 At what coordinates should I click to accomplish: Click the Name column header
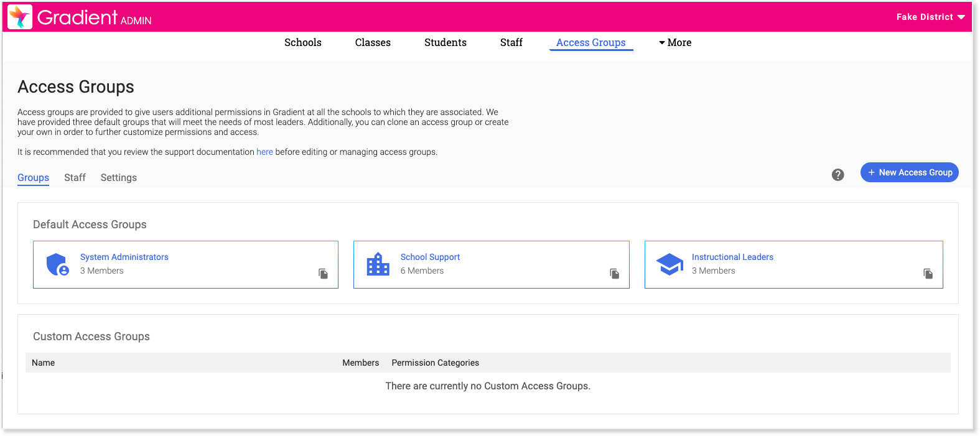(x=44, y=363)
